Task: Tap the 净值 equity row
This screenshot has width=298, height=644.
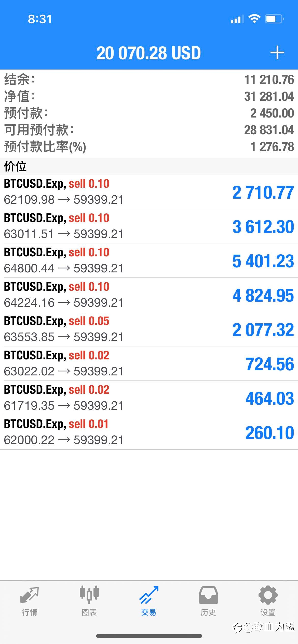Action: [149, 96]
